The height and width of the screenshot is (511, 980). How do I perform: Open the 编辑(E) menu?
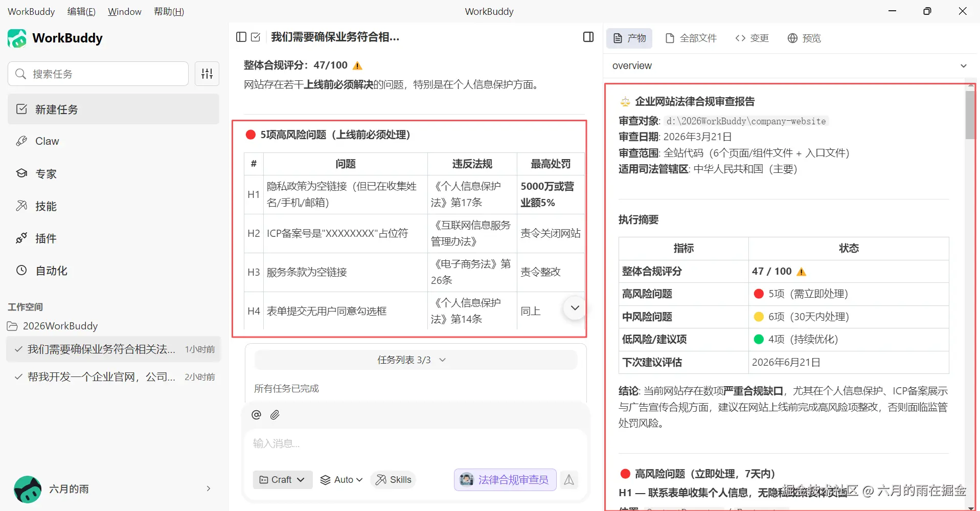click(x=81, y=11)
